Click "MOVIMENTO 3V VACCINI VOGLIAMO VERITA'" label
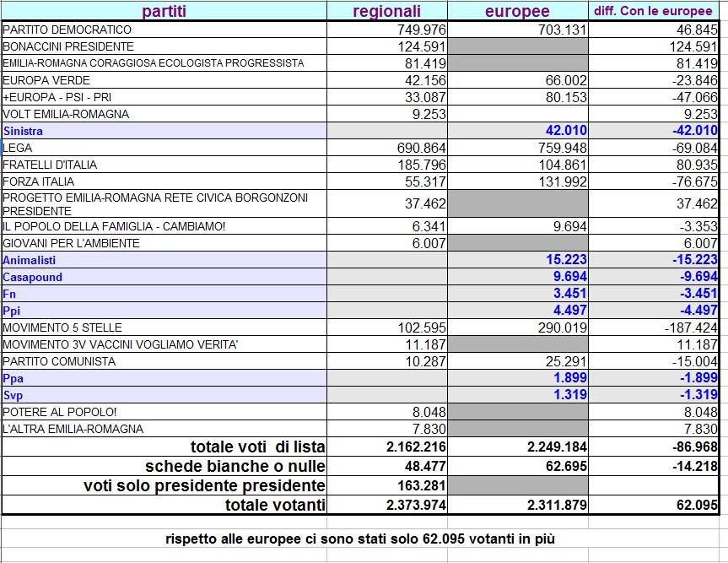Viewport: 728px width, 563px height. (121, 344)
